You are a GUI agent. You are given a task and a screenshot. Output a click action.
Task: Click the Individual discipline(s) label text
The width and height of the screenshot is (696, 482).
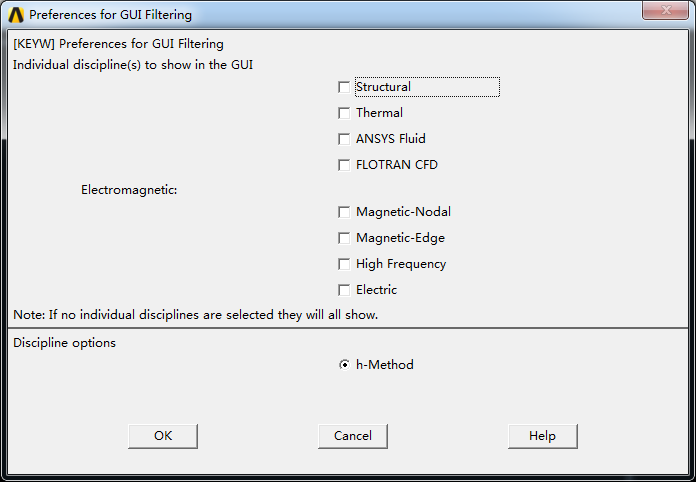pyautogui.click(x=132, y=65)
